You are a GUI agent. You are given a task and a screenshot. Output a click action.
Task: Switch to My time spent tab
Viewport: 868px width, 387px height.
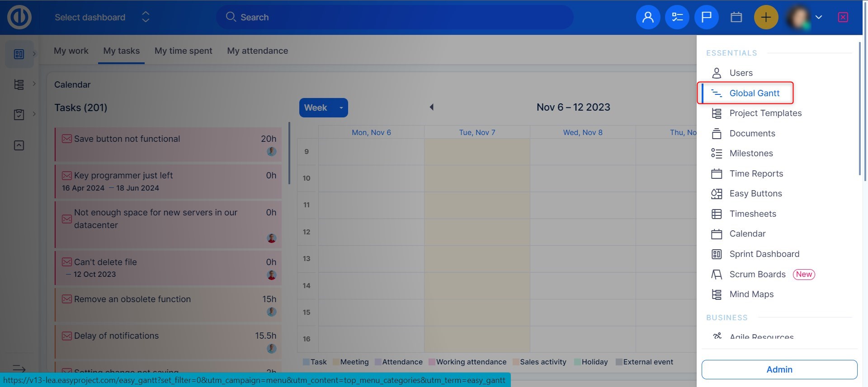click(183, 51)
